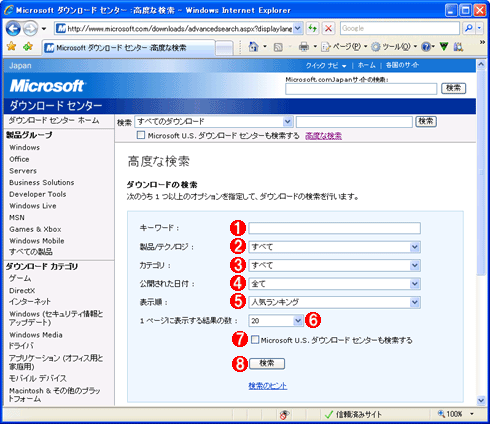Open DirectX download category link
This screenshot has height=424, width=490.
coord(22,290)
